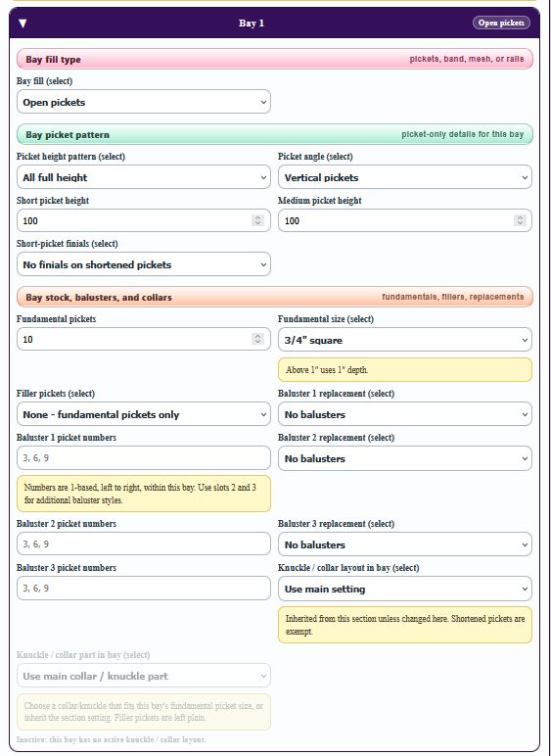Click Baluster 1 picket numbers field
The image size is (551, 756).
tap(144, 457)
